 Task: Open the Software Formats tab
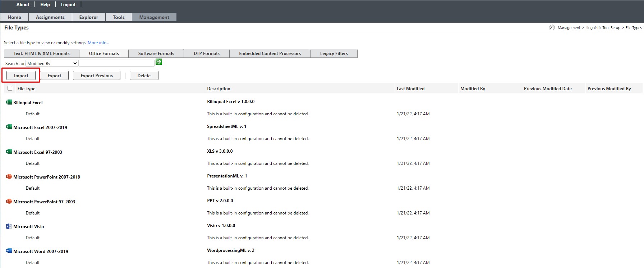tap(156, 54)
